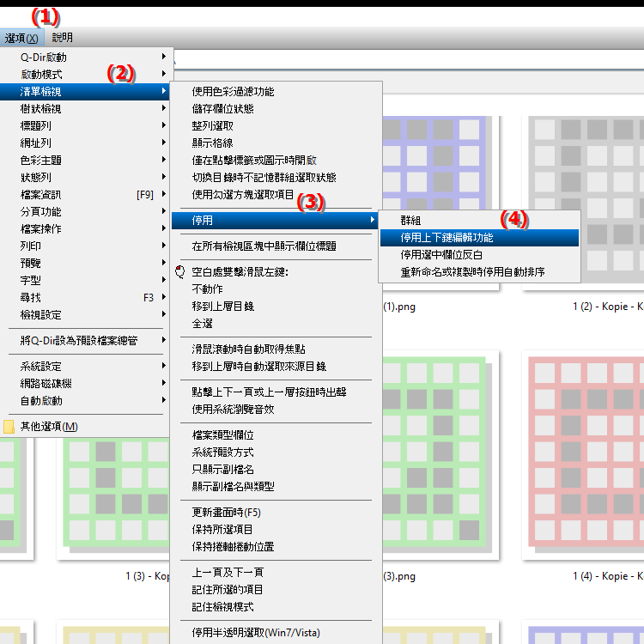This screenshot has height=644, width=644.
Task: Toggle 使用色彩過濾功能 option
Action: pos(276,92)
